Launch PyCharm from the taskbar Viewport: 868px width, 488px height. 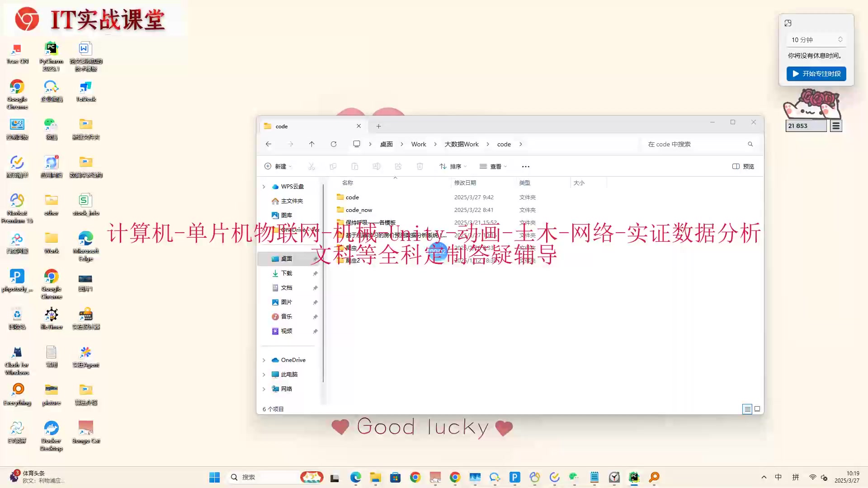pyautogui.click(x=634, y=477)
